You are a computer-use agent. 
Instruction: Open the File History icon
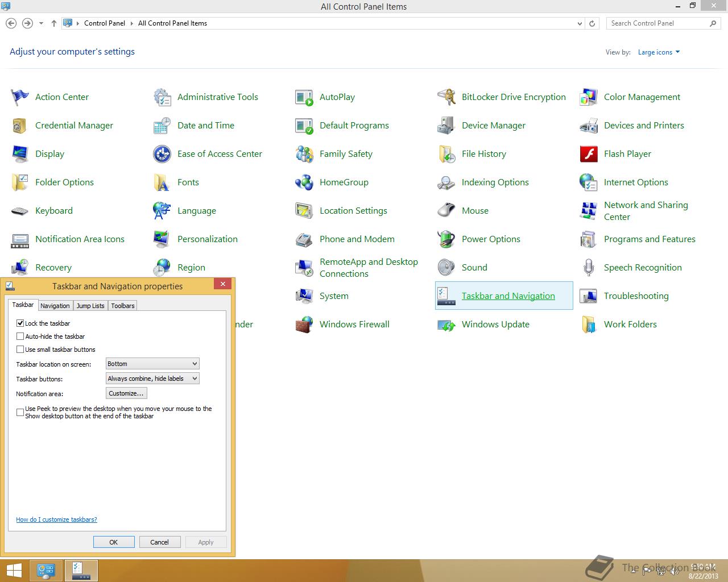pyautogui.click(x=446, y=154)
